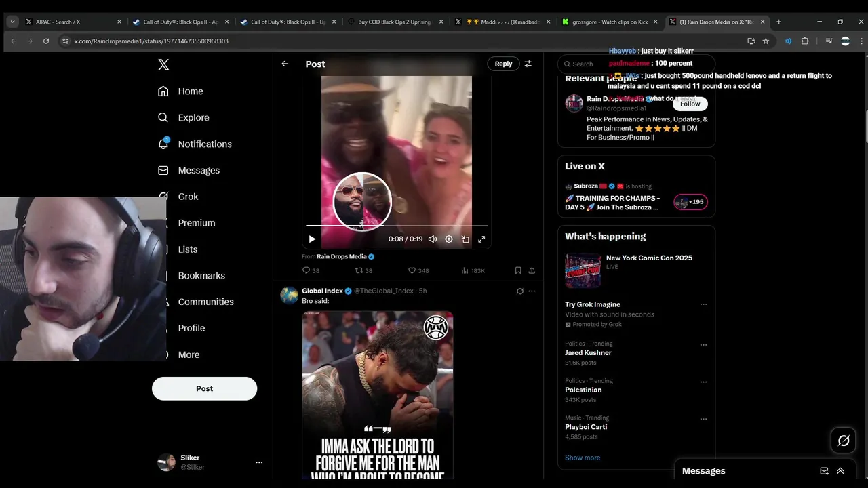Image resolution: width=868 pixels, height=488 pixels.
Task: Enter video fullscreen mode
Action: tap(481, 239)
